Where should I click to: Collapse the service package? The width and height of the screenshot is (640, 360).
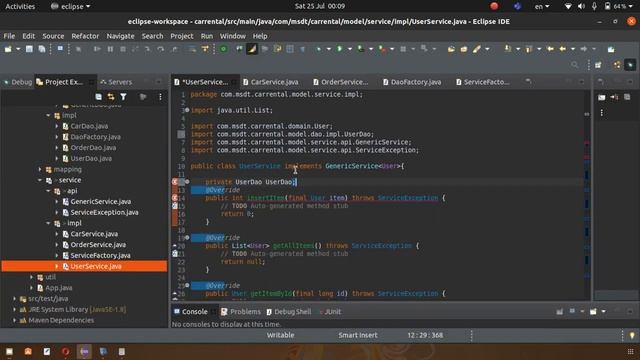(40, 180)
